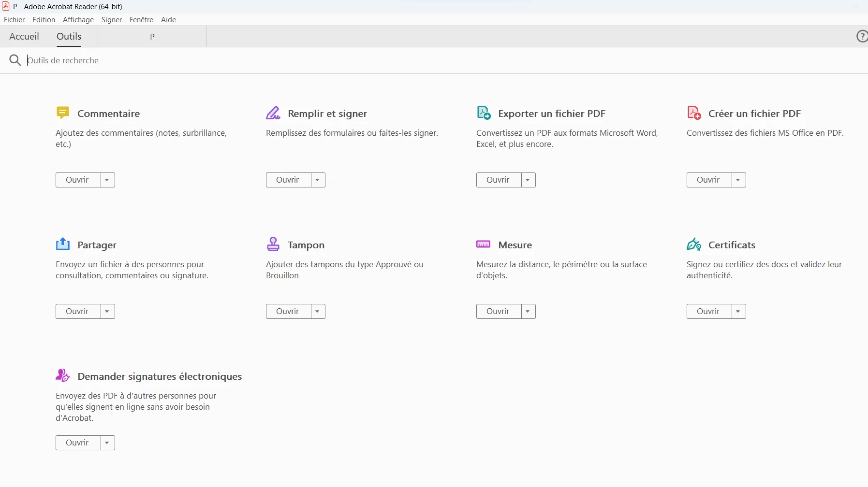
Task: Click Ouvrir under Créer un fichier PDF
Action: (709, 180)
